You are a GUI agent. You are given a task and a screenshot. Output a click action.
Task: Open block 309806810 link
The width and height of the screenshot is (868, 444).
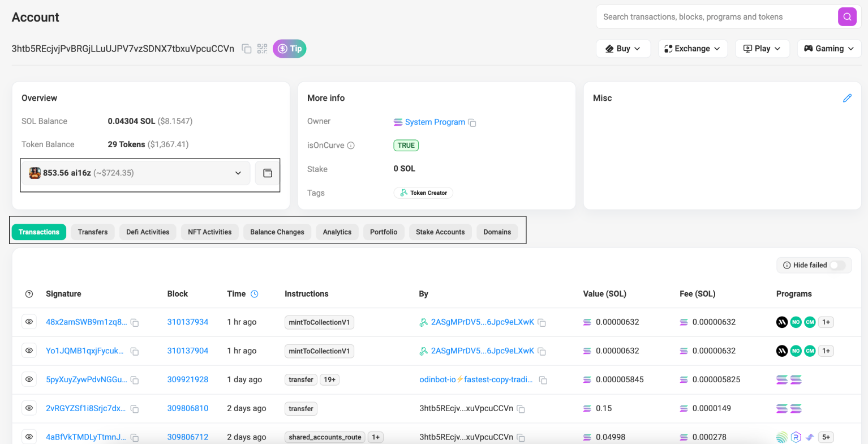pyautogui.click(x=188, y=408)
